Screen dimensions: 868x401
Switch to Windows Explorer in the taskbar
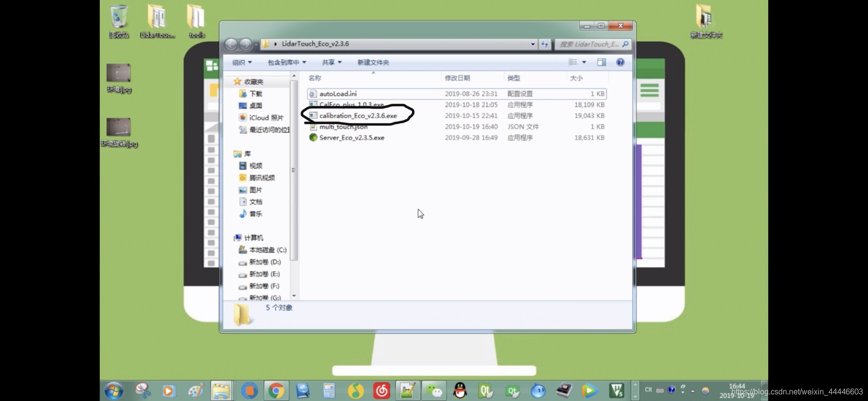click(221, 390)
